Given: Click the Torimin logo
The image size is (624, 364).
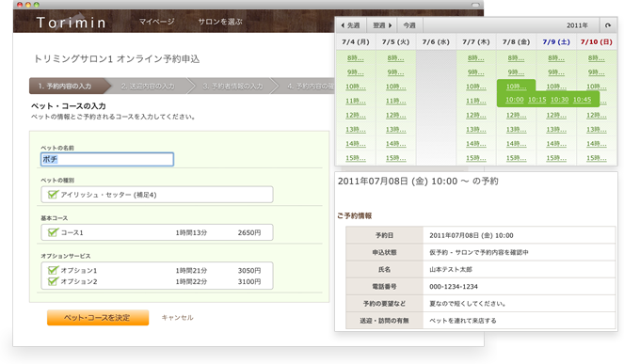Looking at the screenshot, I should tap(72, 23).
